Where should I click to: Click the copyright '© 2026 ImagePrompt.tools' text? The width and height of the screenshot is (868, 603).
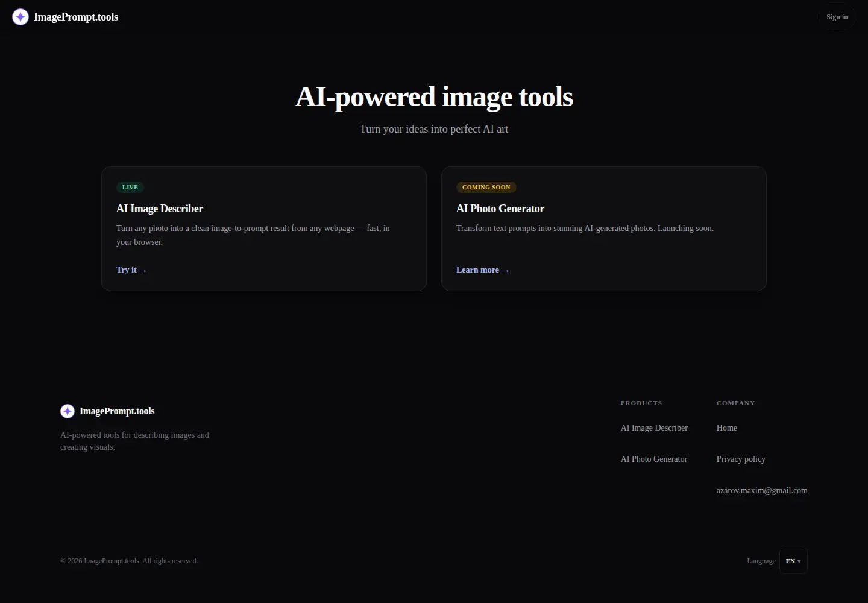129,561
